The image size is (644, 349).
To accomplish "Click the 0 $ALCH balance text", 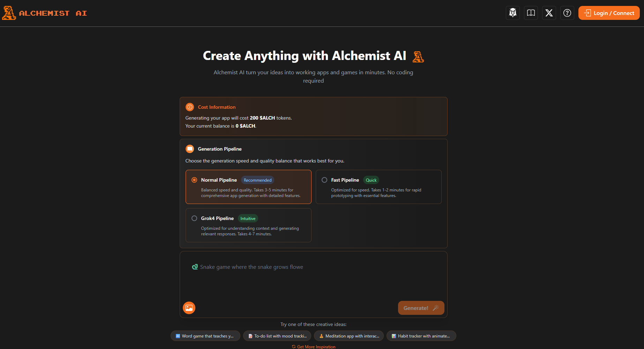I will coord(245,126).
